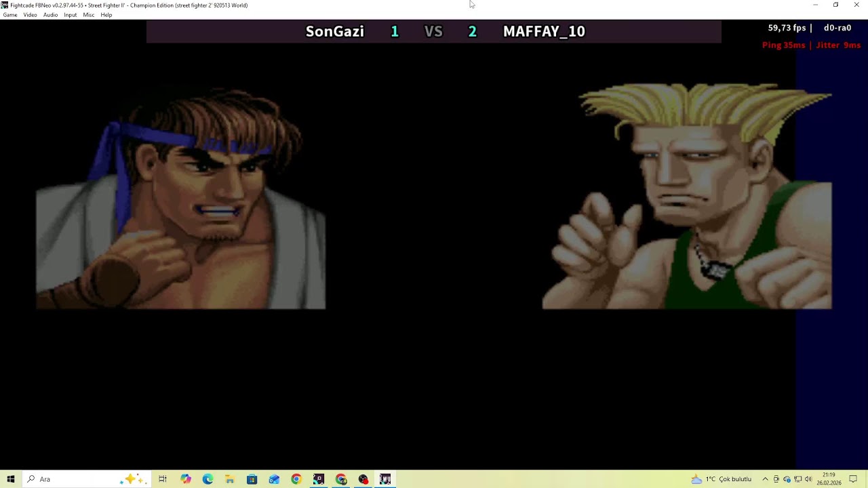Click player name MAFFAY_10
Image resolution: width=868 pixels, height=488 pixels.
click(544, 31)
